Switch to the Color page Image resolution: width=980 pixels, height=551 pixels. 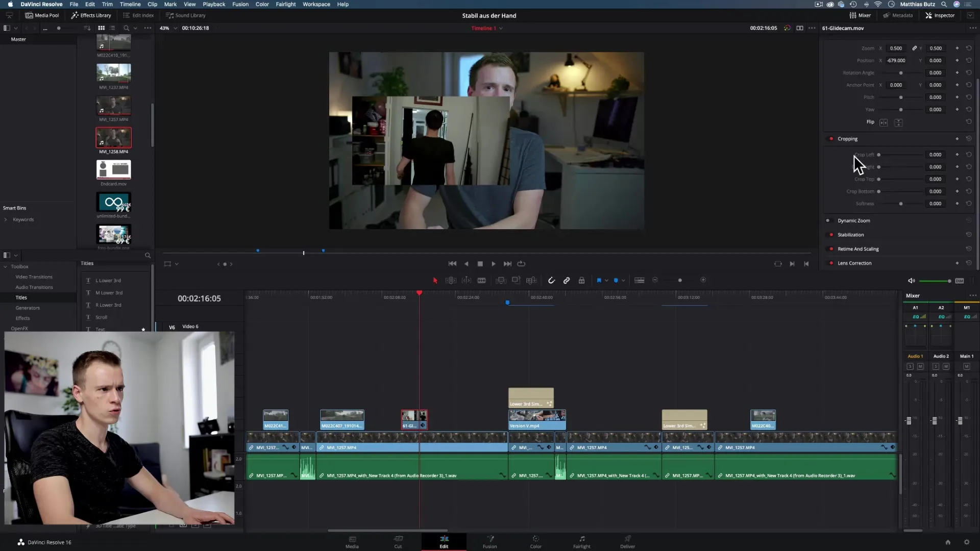coord(535,542)
